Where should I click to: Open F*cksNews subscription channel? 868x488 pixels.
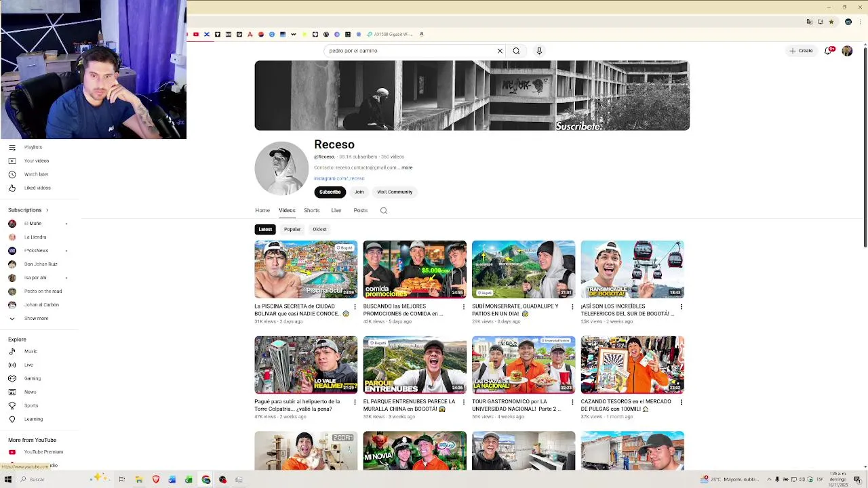[x=36, y=251]
